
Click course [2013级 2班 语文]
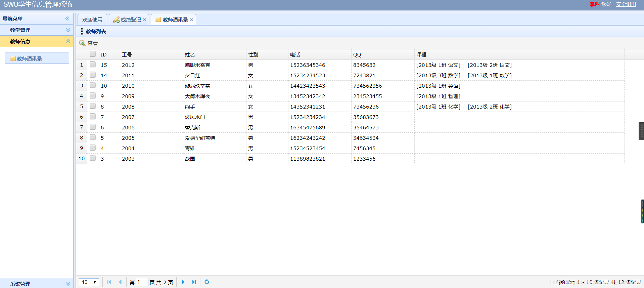click(x=490, y=65)
